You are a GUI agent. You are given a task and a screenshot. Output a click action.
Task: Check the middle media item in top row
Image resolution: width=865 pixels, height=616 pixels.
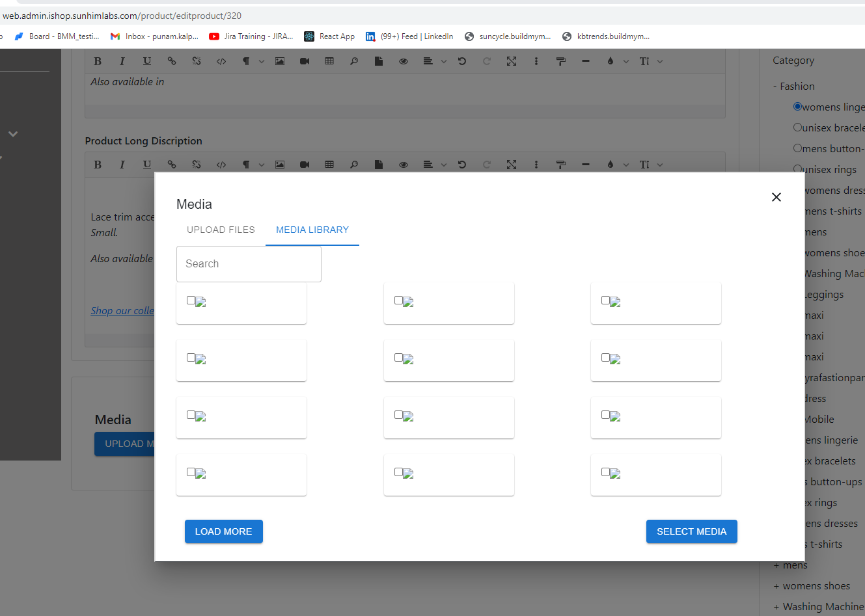[x=398, y=301]
